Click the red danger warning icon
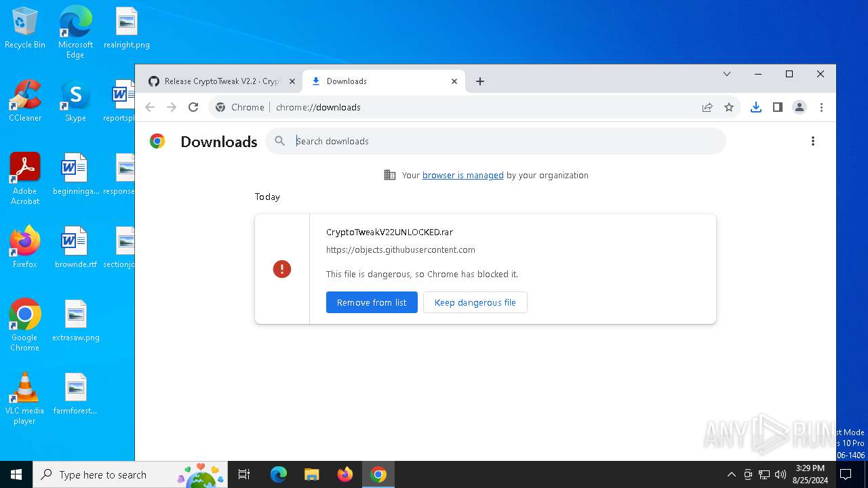This screenshot has height=488, width=868. pyautogui.click(x=282, y=269)
